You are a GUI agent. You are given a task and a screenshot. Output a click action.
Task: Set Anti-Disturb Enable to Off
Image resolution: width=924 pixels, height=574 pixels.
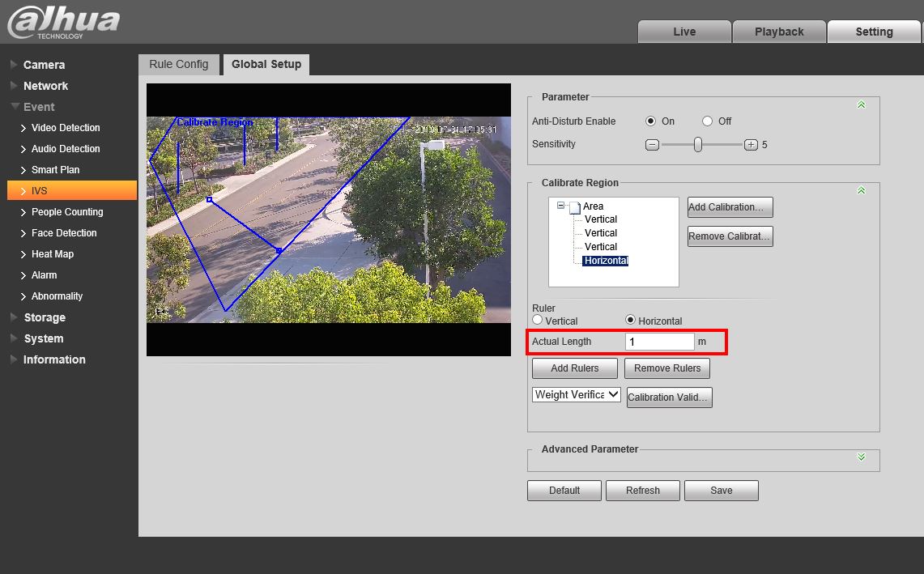(707, 121)
